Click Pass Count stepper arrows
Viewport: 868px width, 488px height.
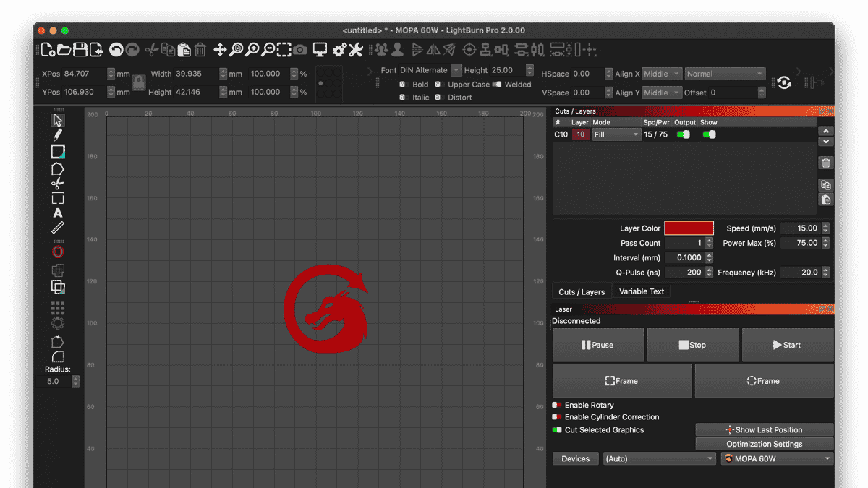coord(710,244)
